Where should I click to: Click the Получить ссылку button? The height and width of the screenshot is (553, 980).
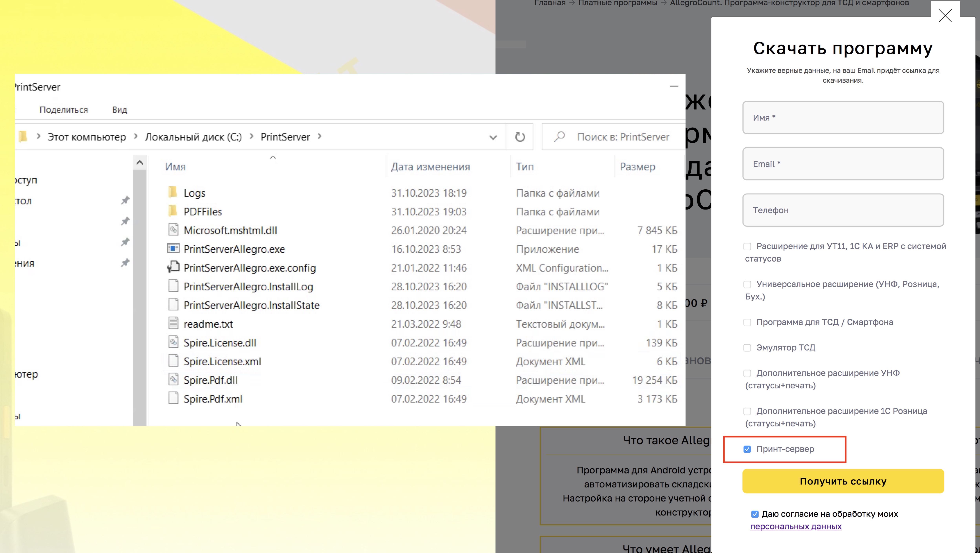point(843,481)
